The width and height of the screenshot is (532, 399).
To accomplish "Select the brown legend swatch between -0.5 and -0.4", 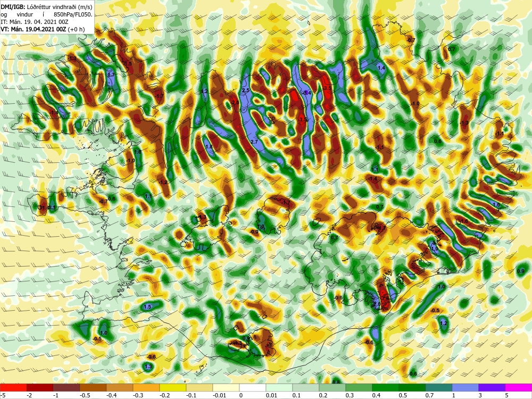I will tap(93, 387).
